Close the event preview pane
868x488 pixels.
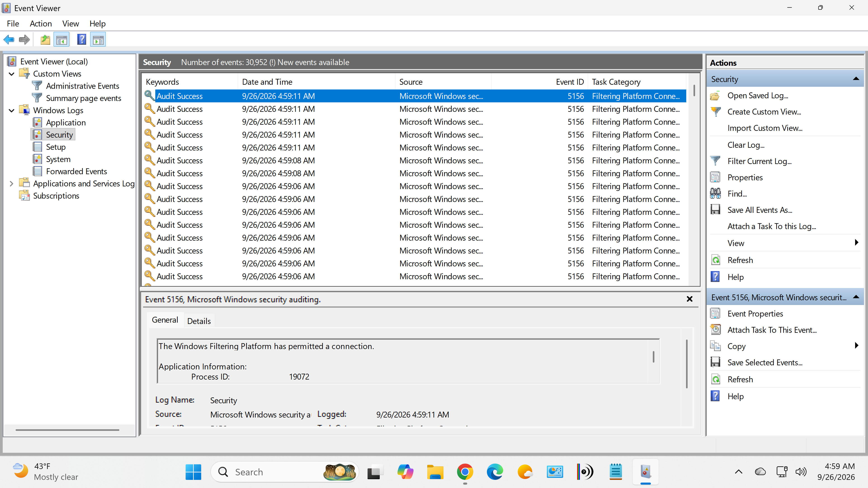[x=689, y=299]
